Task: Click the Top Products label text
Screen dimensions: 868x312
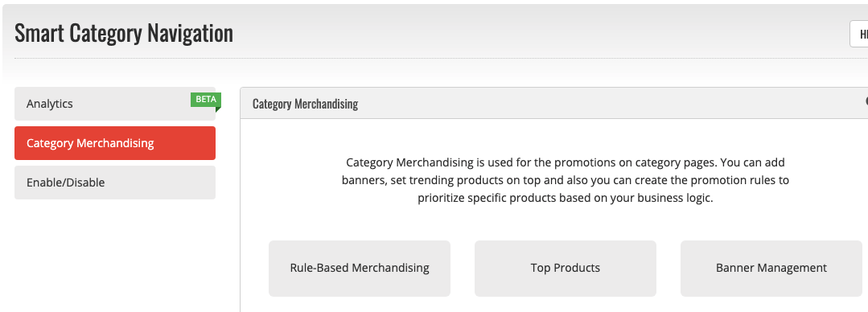Action: click(566, 268)
